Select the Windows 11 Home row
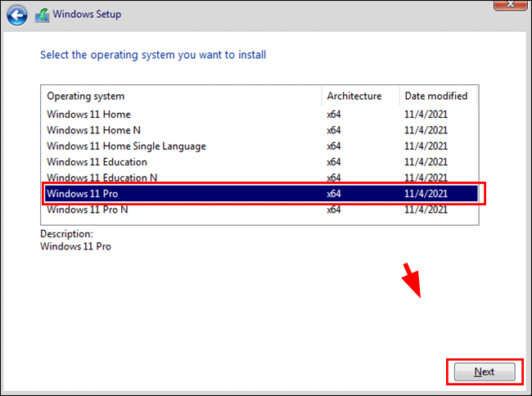Viewport: 532px width, 396px height. point(259,115)
